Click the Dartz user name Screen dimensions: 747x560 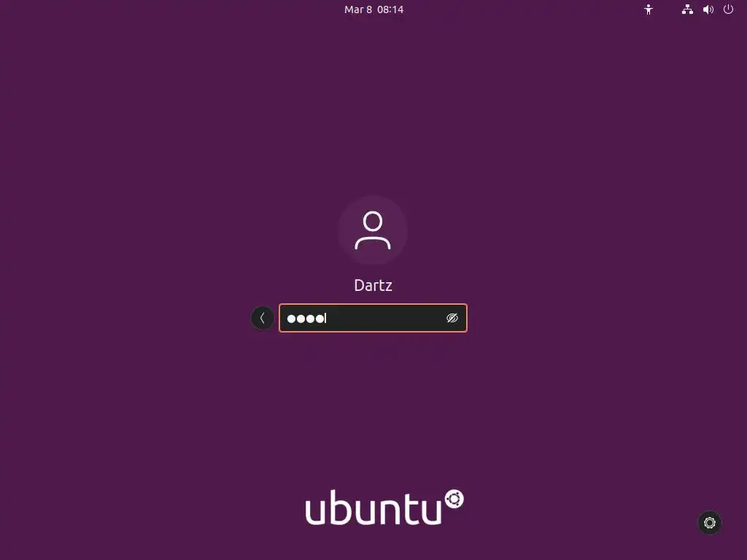point(373,285)
